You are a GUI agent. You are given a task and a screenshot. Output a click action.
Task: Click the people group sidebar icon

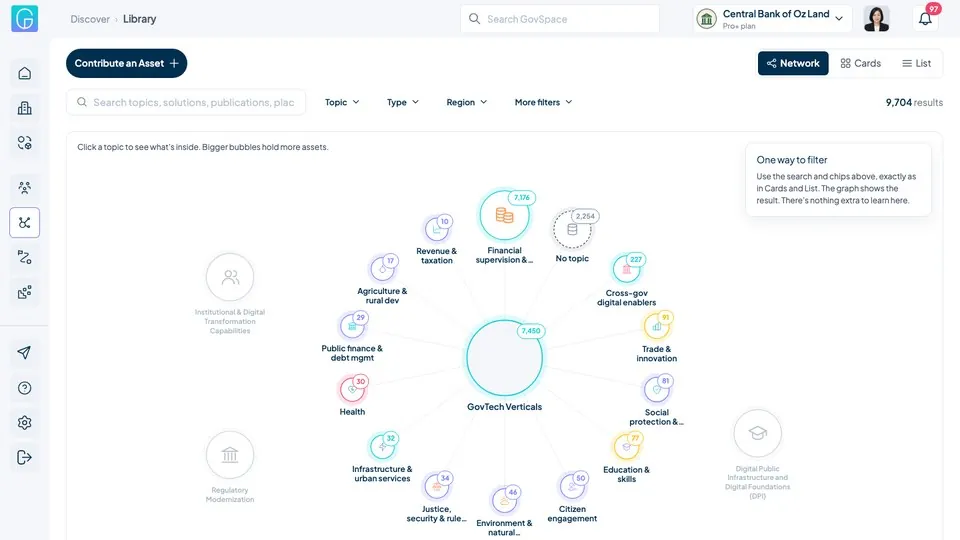pyautogui.click(x=24, y=188)
